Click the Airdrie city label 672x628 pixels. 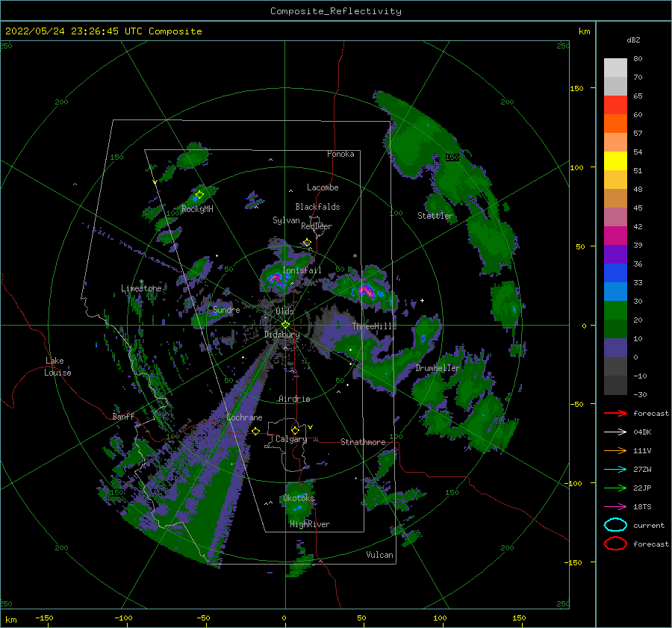pos(294,399)
